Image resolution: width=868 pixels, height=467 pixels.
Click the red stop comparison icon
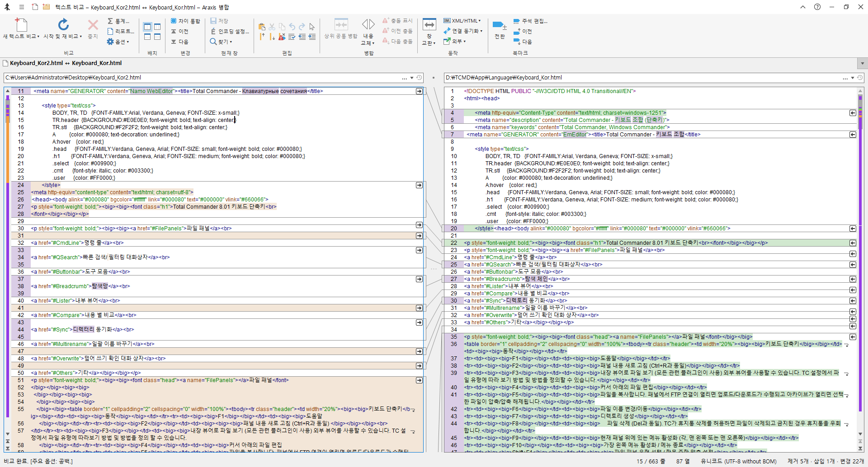point(93,25)
